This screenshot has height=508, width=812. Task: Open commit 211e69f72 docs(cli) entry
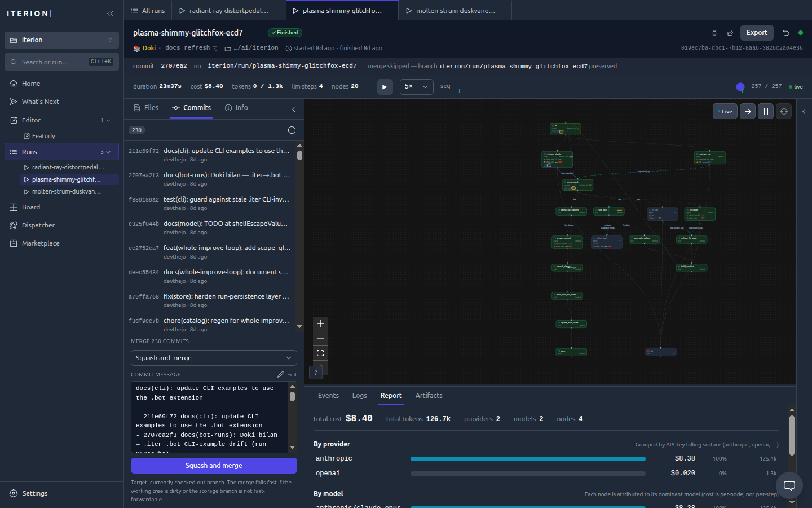(x=210, y=155)
